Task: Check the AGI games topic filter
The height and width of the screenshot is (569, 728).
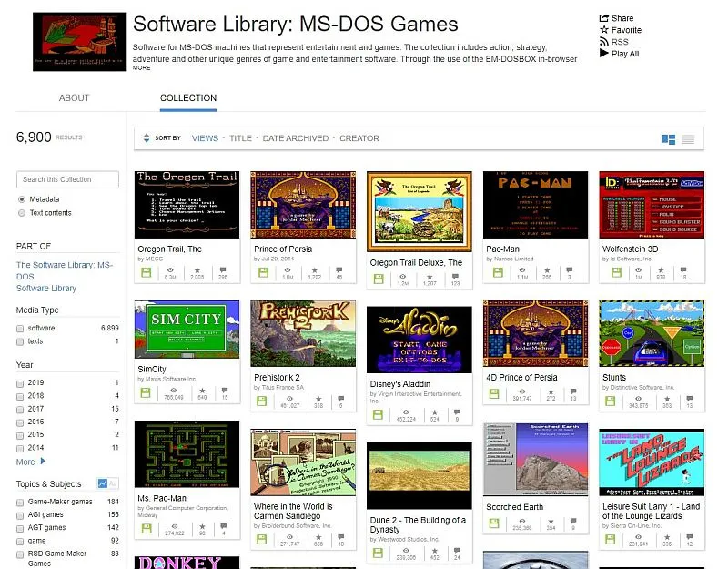Action: coord(20,513)
